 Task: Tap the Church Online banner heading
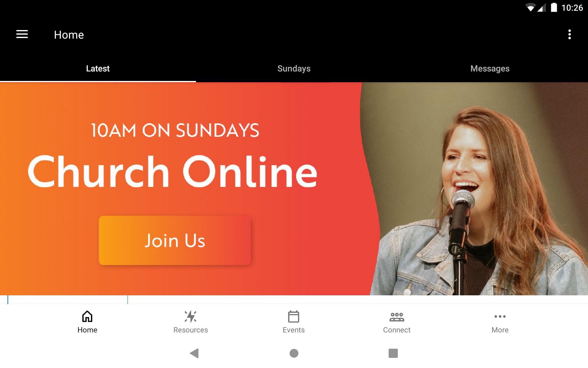pyautogui.click(x=172, y=171)
